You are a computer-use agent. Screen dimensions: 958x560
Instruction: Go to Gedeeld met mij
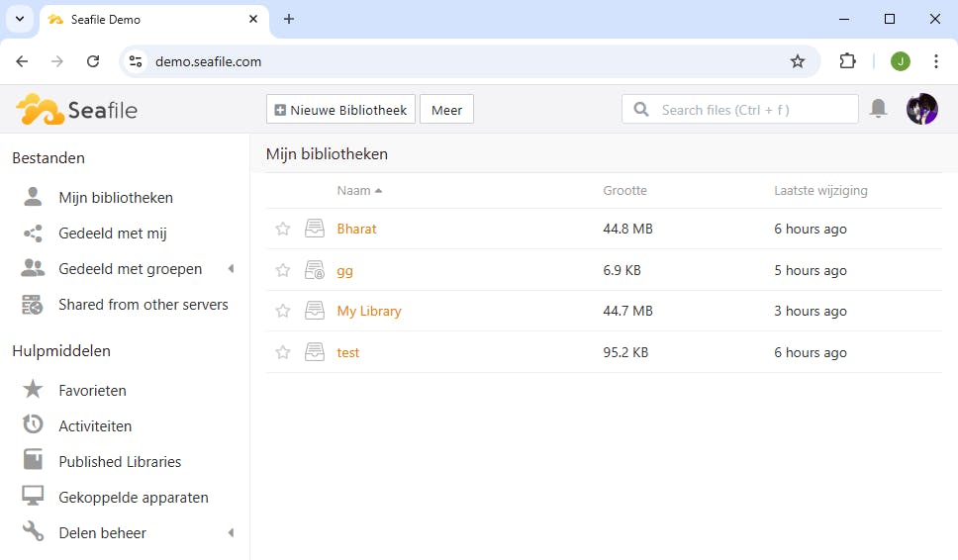(x=112, y=233)
